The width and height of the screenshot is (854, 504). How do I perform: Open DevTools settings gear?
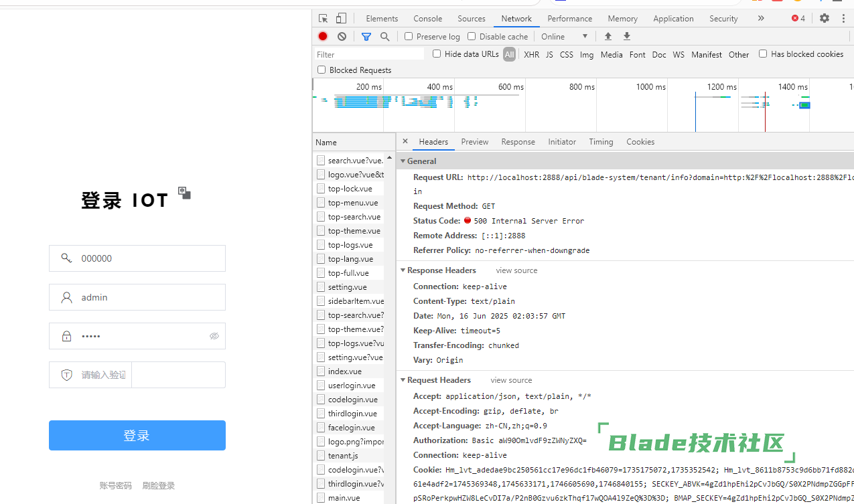click(825, 19)
